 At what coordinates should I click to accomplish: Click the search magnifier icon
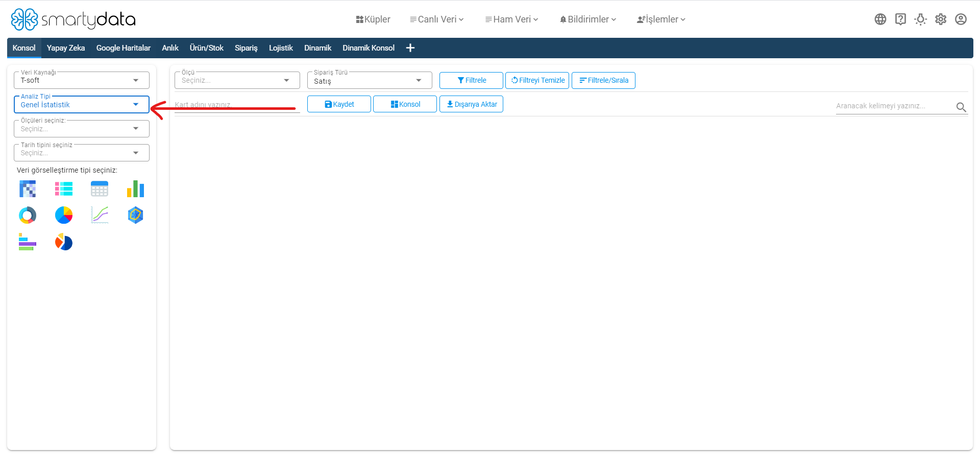point(961,107)
